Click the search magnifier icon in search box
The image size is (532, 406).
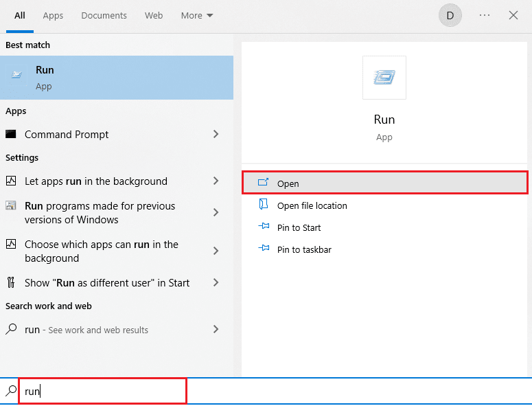tap(11, 391)
